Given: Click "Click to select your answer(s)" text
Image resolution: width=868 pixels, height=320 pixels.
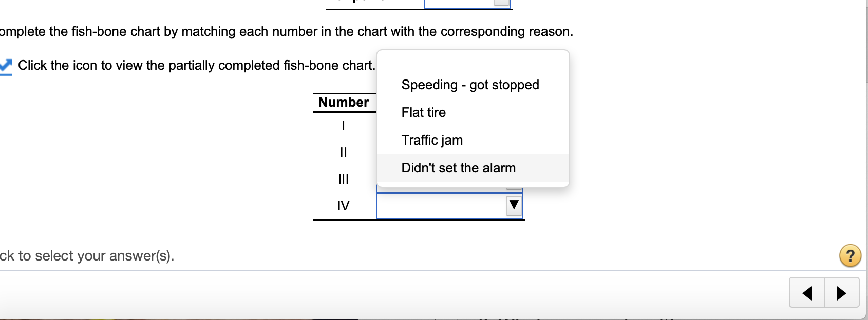Looking at the screenshot, I should click(87, 255).
